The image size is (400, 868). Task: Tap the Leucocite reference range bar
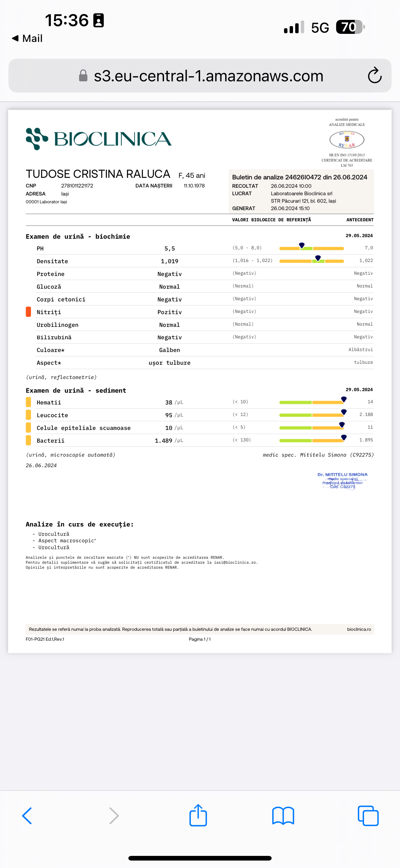[311, 415]
